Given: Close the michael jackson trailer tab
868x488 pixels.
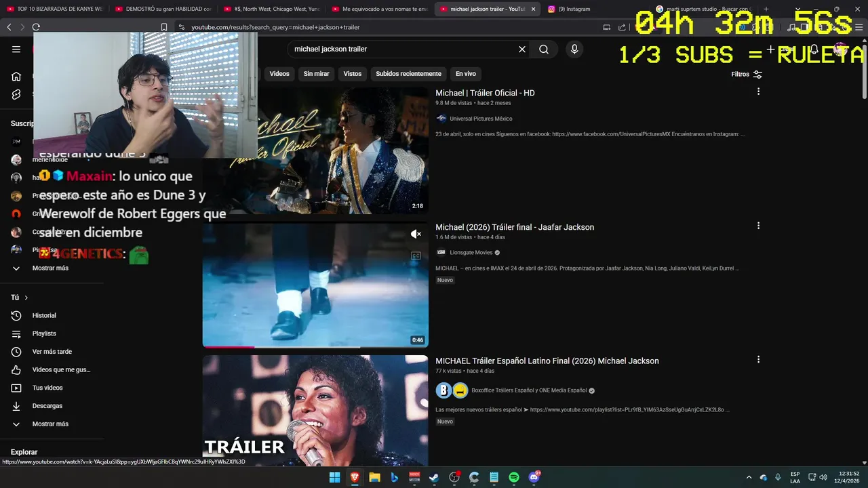Looking at the screenshot, I should (534, 9).
